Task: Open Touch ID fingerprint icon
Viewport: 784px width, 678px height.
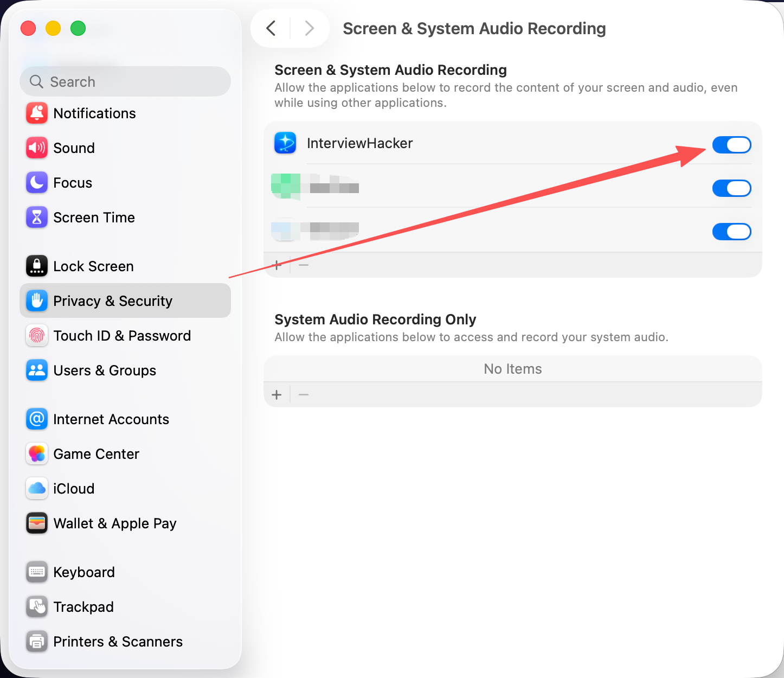Action: point(37,336)
